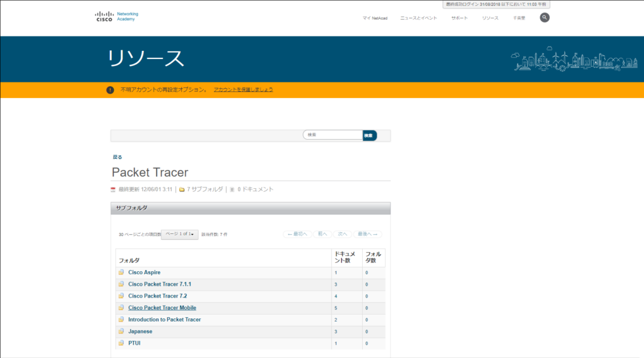The width and height of the screenshot is (644, 358).
Task: Click folder icon beside PTUI
Action: 121,343
